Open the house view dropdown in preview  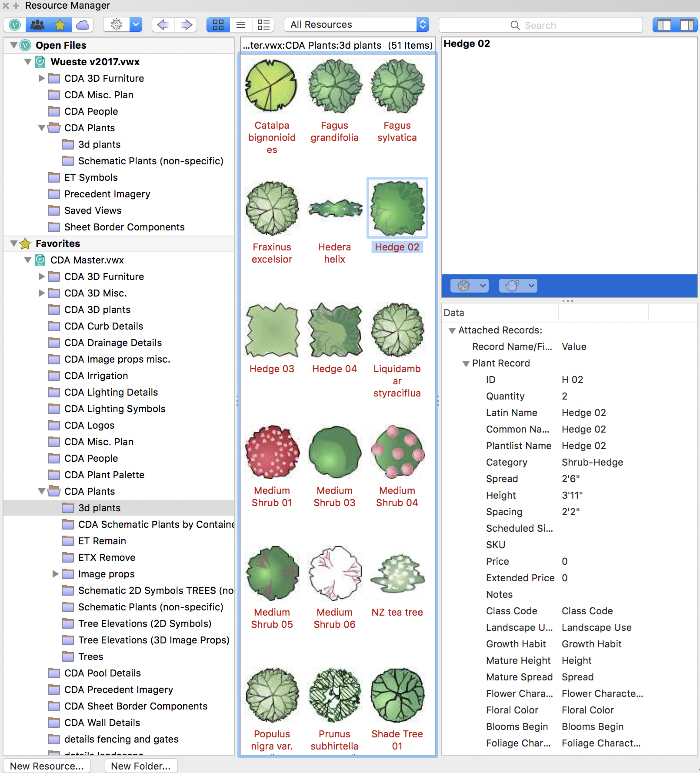[x=470, y=286]
